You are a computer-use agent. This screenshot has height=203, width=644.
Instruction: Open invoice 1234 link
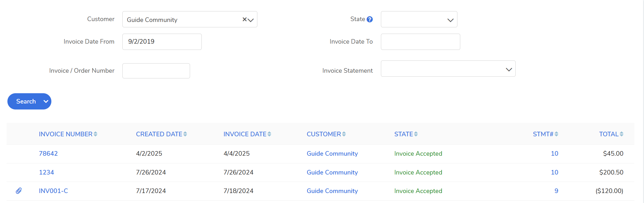46,172
